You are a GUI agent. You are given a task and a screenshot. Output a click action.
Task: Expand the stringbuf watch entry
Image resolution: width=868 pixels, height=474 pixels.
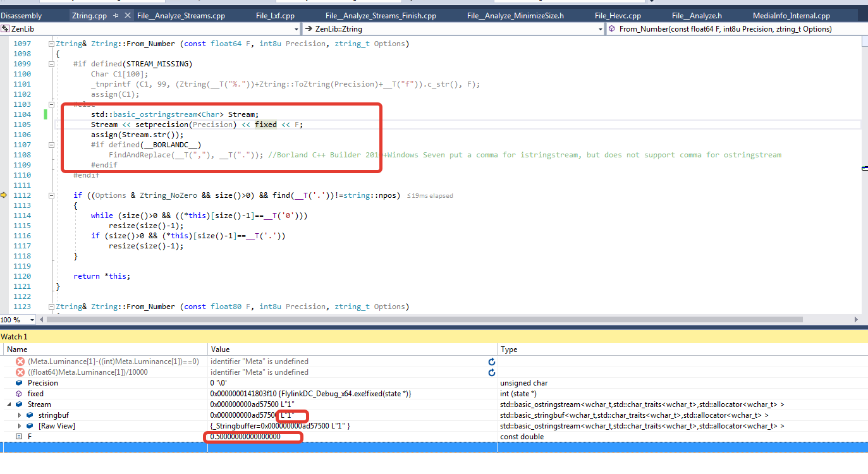pyautogui.click(x=20, y=415)
